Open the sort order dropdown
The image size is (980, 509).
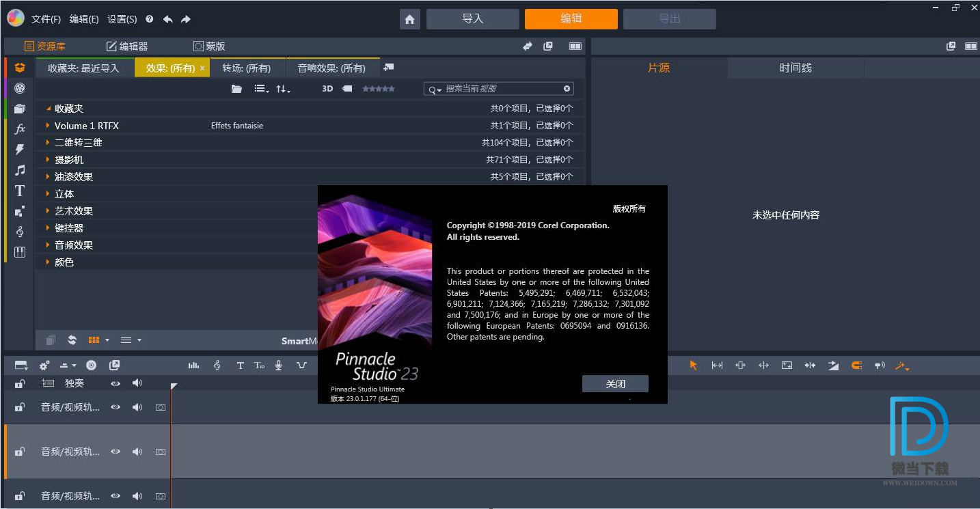283,89
